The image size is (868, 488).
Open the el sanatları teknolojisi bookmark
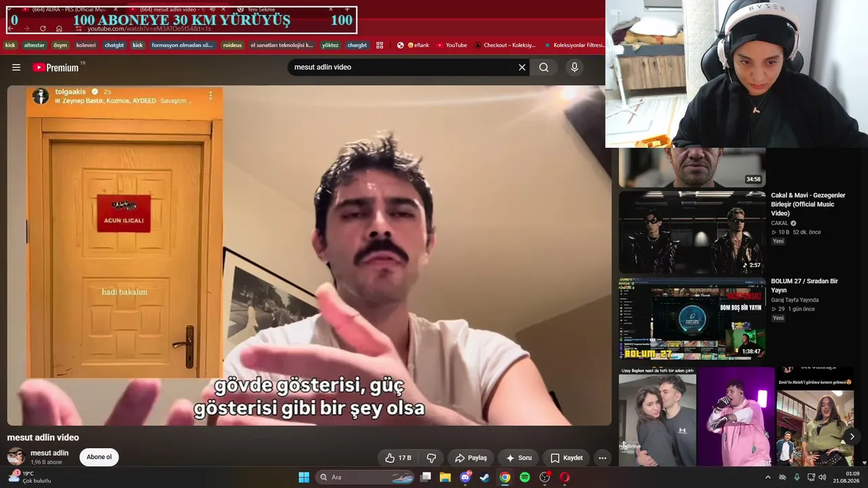tap(282, 45)
